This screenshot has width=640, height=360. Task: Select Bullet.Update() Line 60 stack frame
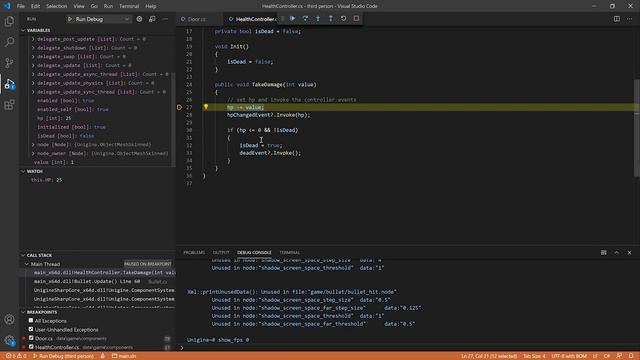point(98,281)
